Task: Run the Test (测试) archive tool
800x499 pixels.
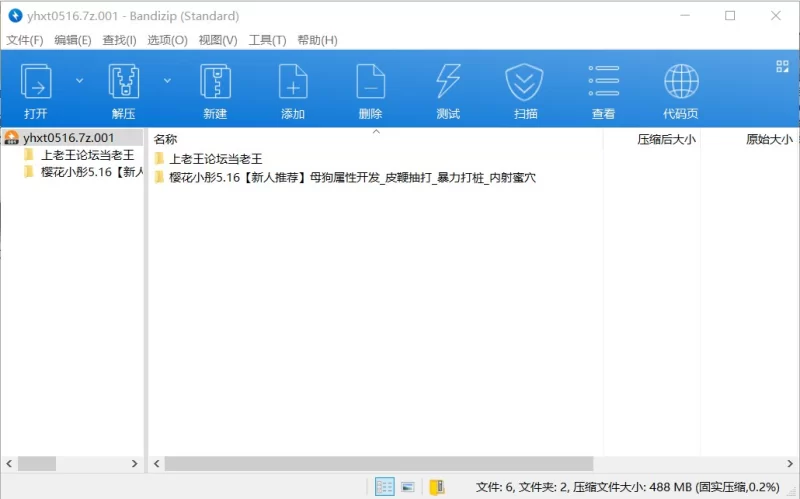Action: [x=448, y=82]
